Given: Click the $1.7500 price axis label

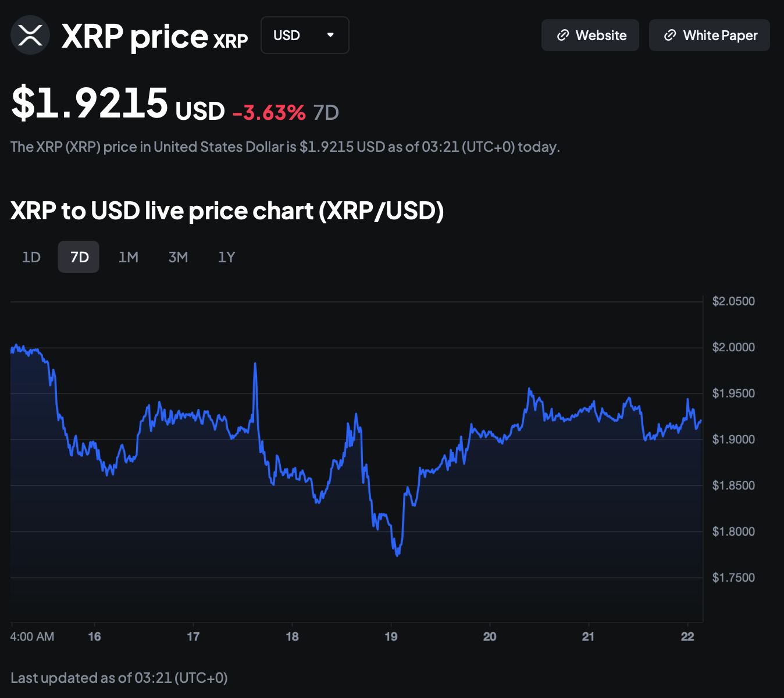Looking at the screenshot, I should click(x=733, y=578).
